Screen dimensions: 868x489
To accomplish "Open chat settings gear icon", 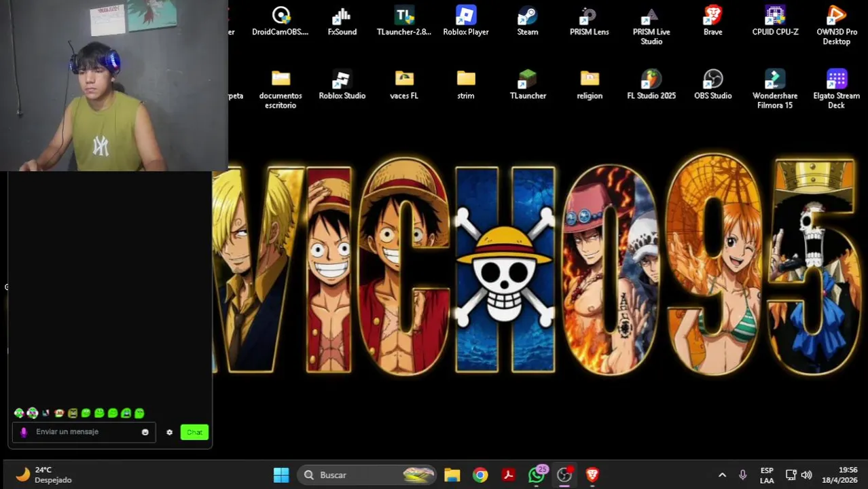I will (169, 432).
